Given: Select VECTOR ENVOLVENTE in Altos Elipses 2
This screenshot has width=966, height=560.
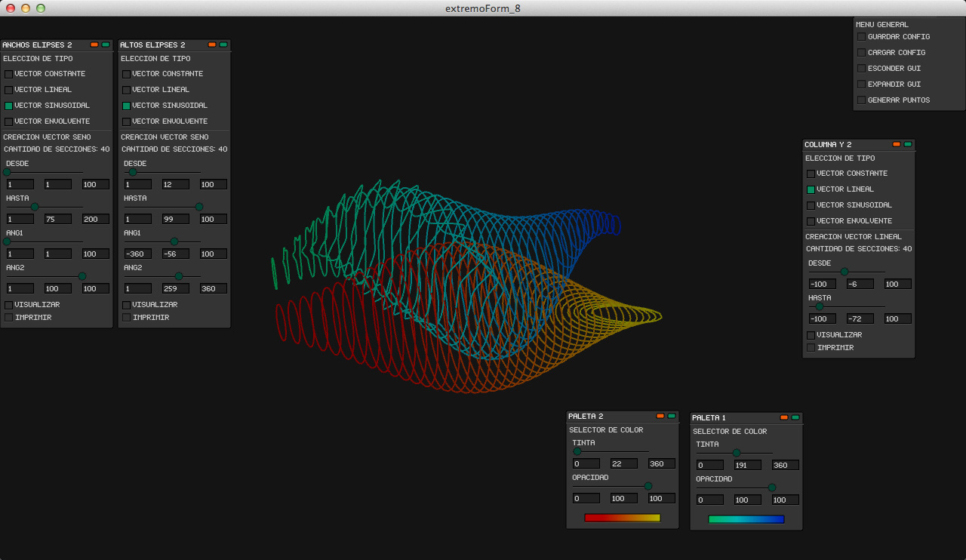Looking at the screenshot, I should (126, 122).
